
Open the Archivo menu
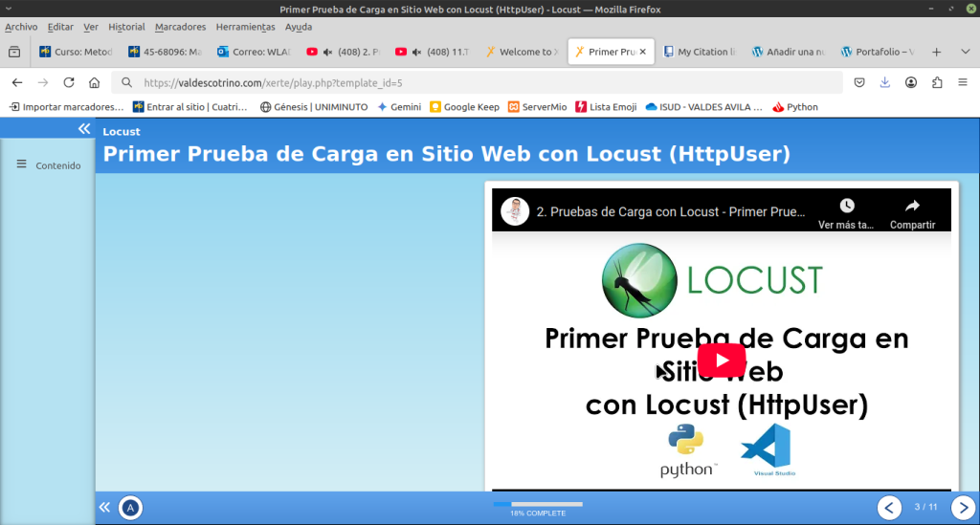(x=21, y=27)
